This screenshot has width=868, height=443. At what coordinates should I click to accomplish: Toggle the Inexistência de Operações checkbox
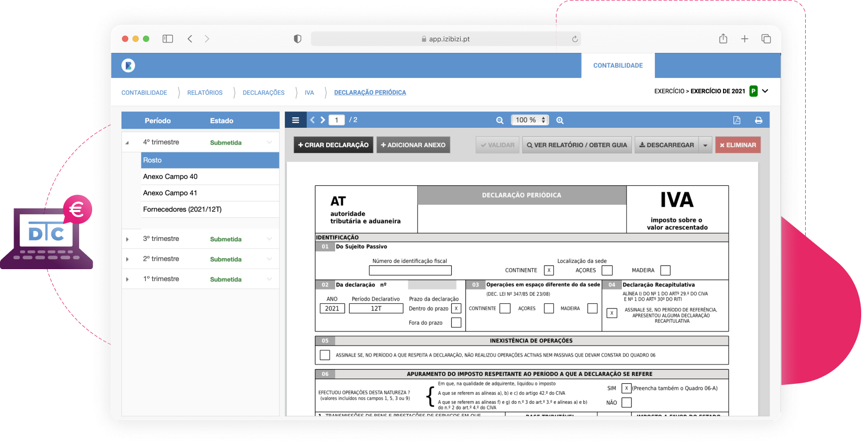[325, 355]
